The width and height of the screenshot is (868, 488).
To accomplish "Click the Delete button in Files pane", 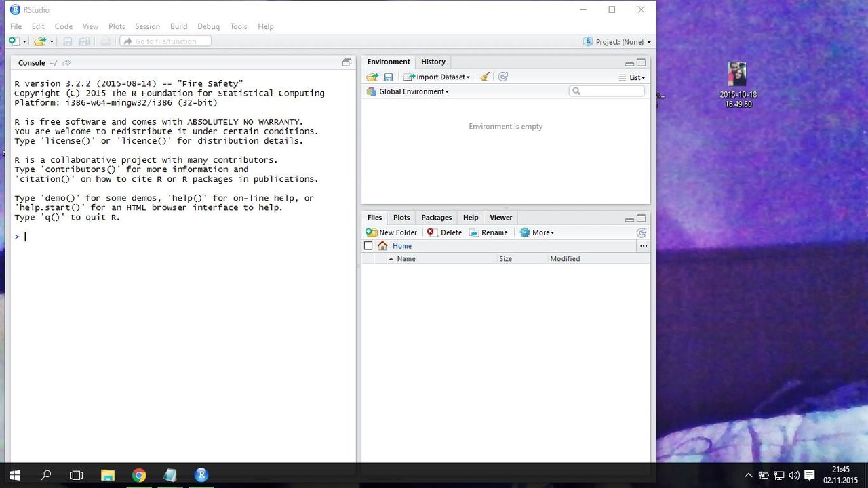I will click(444, 232).
